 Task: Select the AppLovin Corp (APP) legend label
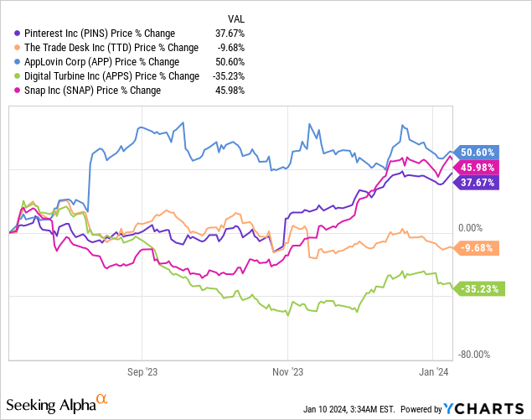(102, 62)
